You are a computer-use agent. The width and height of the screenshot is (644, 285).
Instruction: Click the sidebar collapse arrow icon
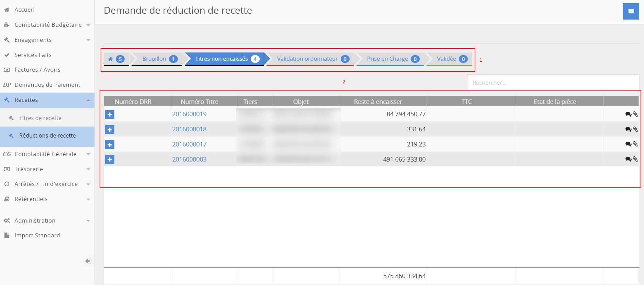88,261
